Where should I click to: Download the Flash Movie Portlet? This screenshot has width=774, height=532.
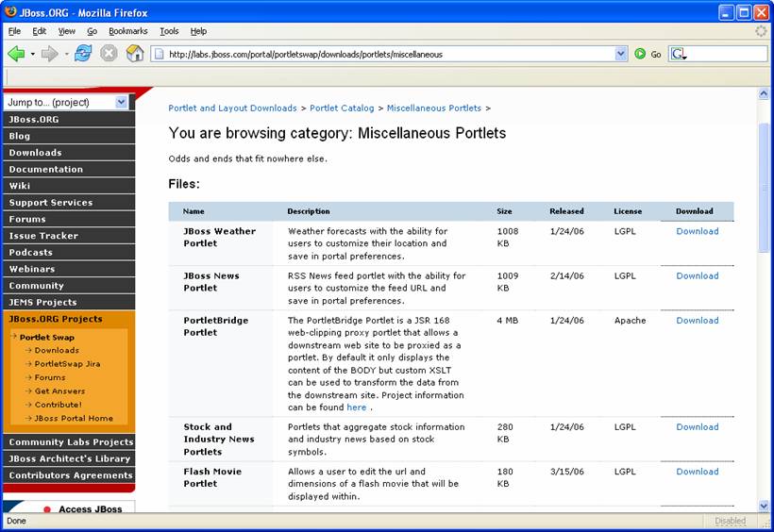697,471
